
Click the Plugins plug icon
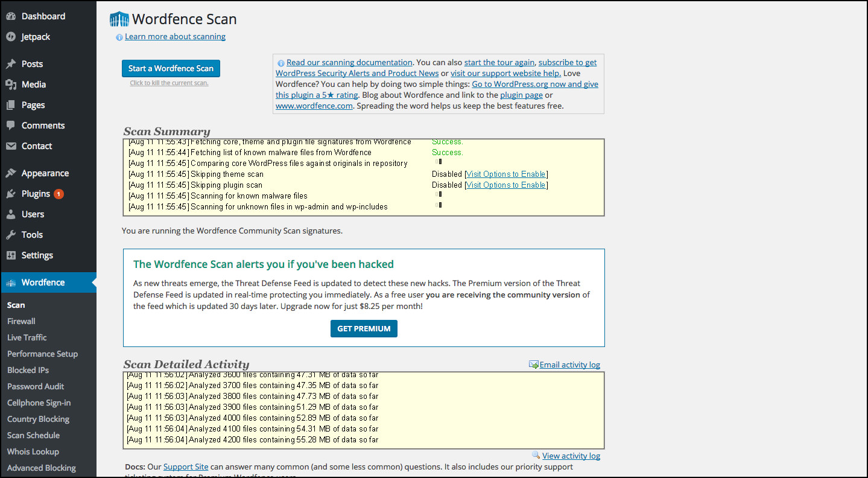point(11,194)
